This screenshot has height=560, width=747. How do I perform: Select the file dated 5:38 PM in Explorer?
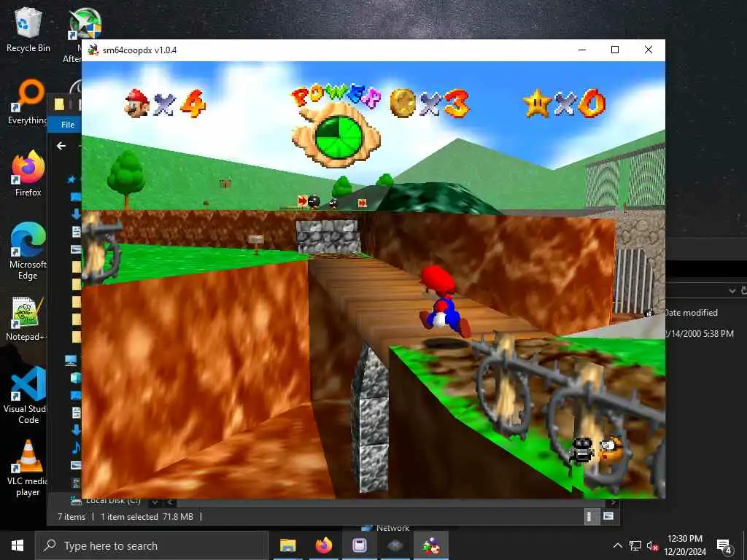pyautogui.click(x=700, y=334)
